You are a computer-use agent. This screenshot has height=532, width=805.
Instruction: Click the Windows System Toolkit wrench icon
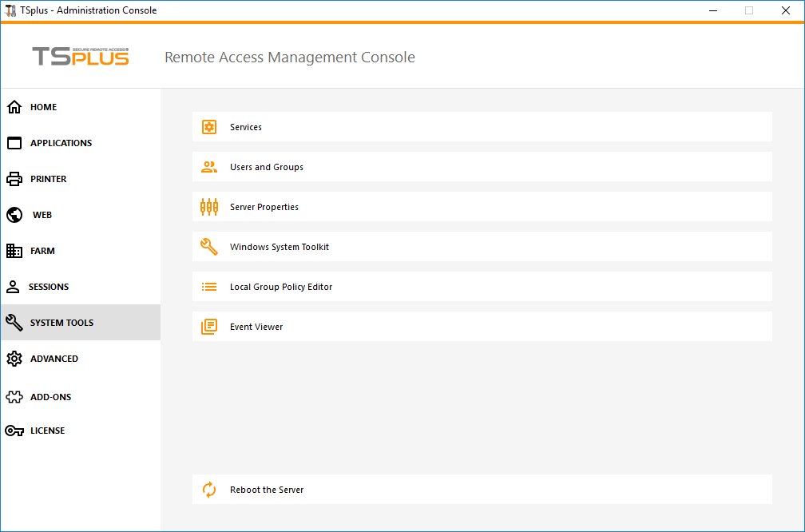coord(209,246)
